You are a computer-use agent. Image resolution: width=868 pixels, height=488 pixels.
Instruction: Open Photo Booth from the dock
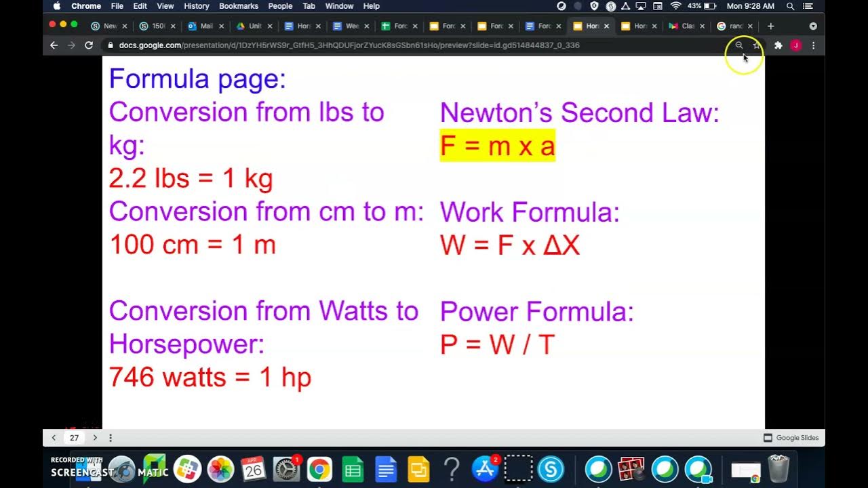[631, 469]
